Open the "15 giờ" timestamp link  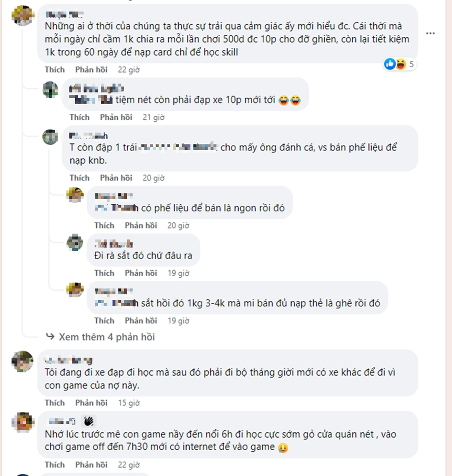(x=129, y=403)
